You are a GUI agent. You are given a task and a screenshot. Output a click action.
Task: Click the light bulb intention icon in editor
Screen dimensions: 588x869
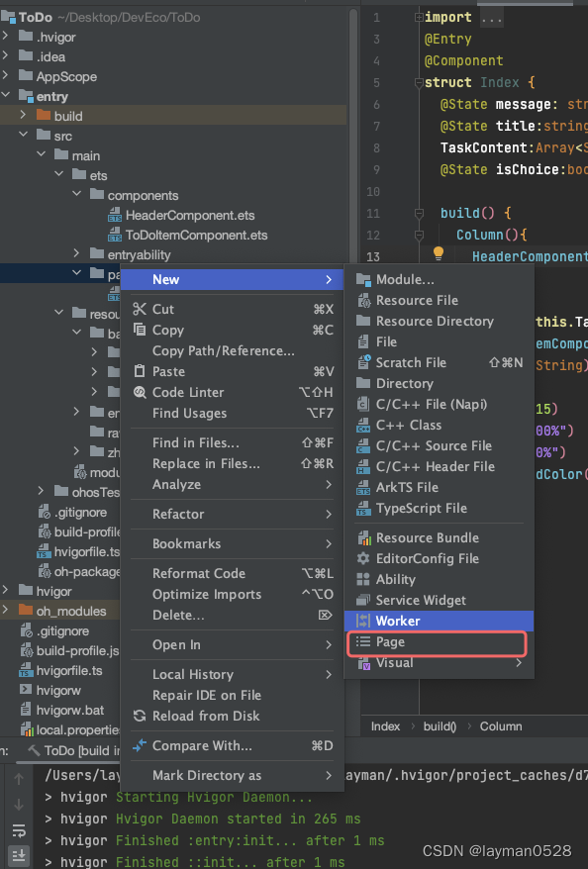(438, 253)
